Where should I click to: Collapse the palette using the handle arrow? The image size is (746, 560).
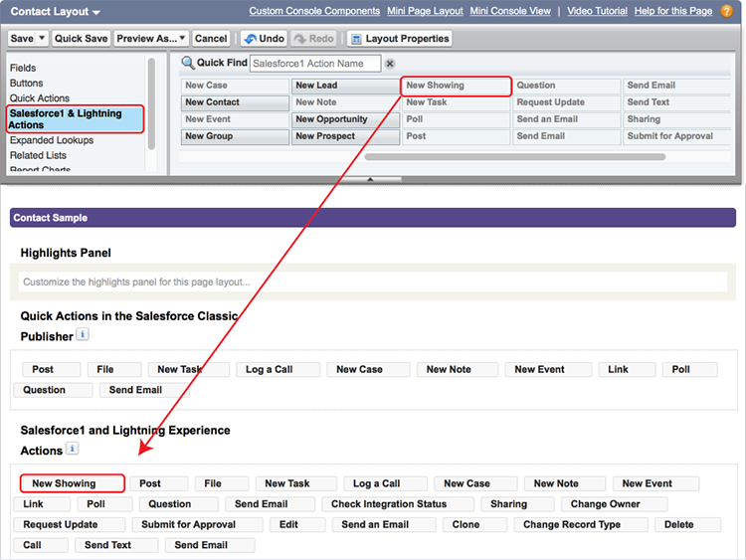pos(370,179)
